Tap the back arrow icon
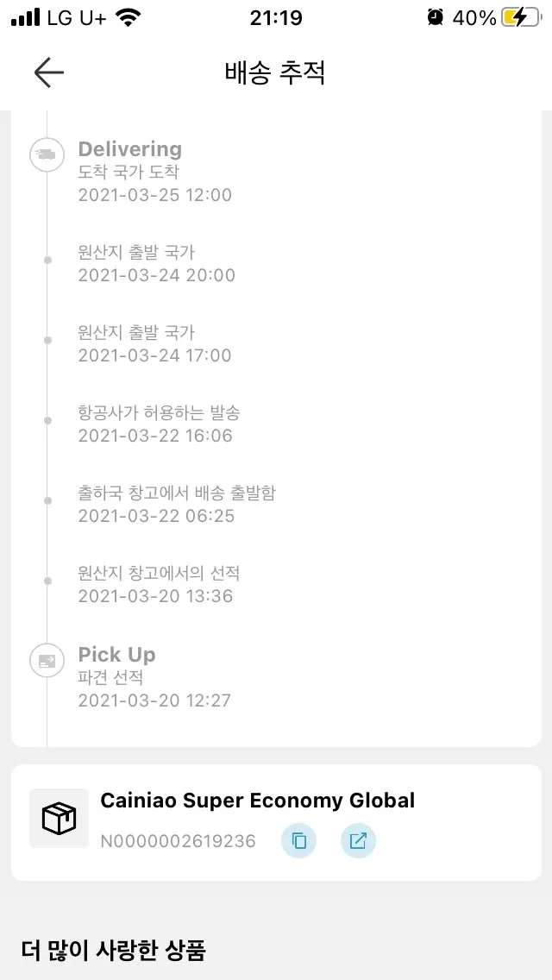 coord(48,73)
